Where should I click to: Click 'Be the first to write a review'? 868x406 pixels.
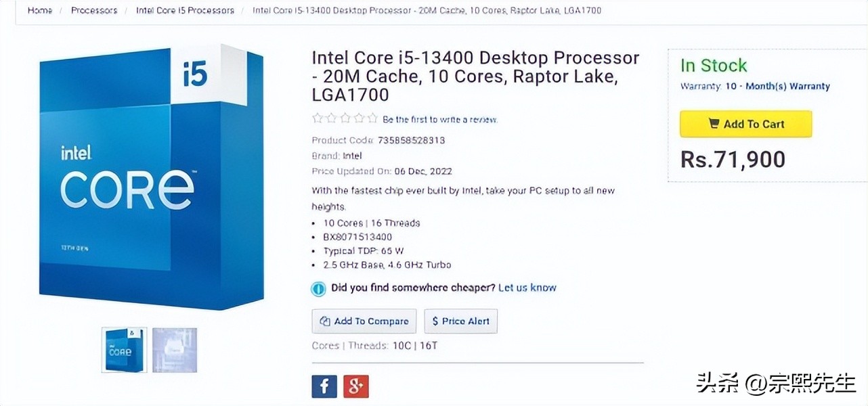click(x=440, y=120)
